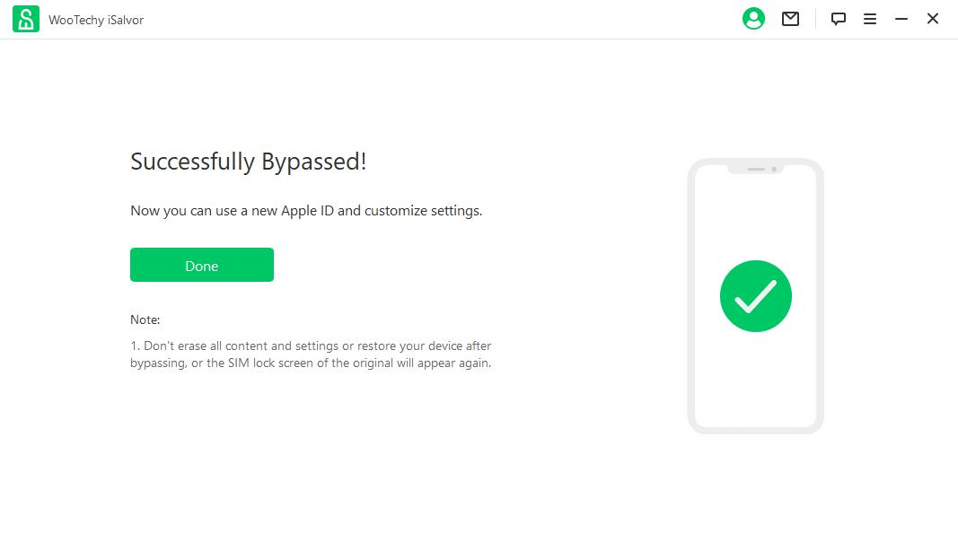
Task: Click the "WooTechy iSalvor" title text
Action: 96,20
